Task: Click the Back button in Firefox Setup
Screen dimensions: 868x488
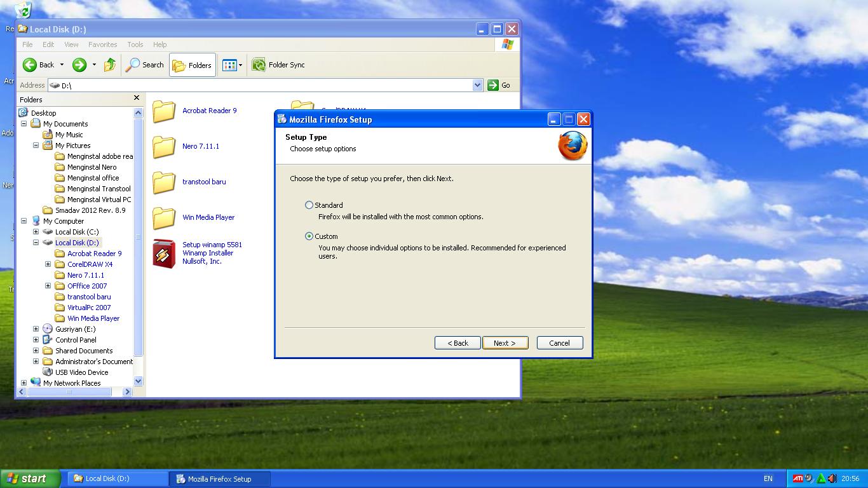Action: coord(458,343)
